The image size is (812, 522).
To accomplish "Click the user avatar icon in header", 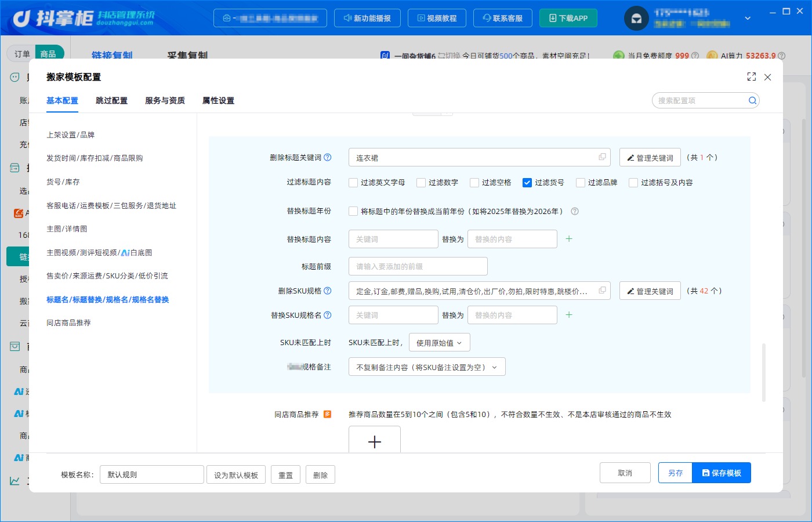I will [x=636, y=19].
